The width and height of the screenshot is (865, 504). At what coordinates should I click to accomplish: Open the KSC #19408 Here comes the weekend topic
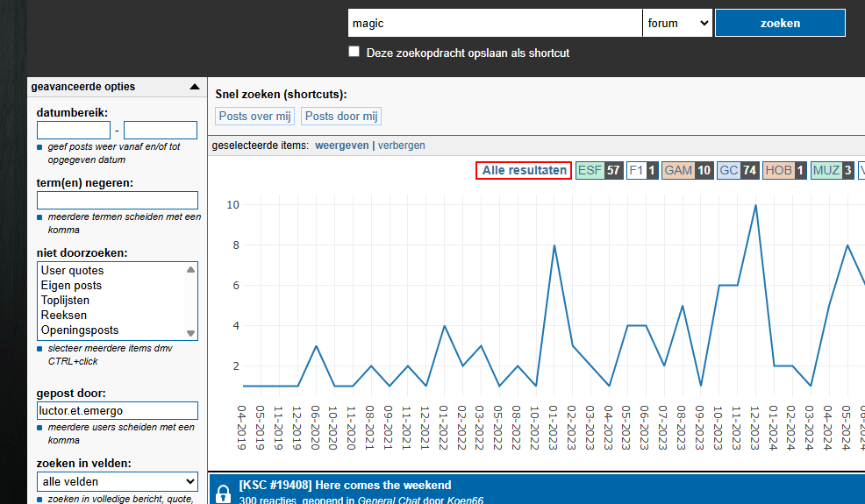(x=345, y=486)
